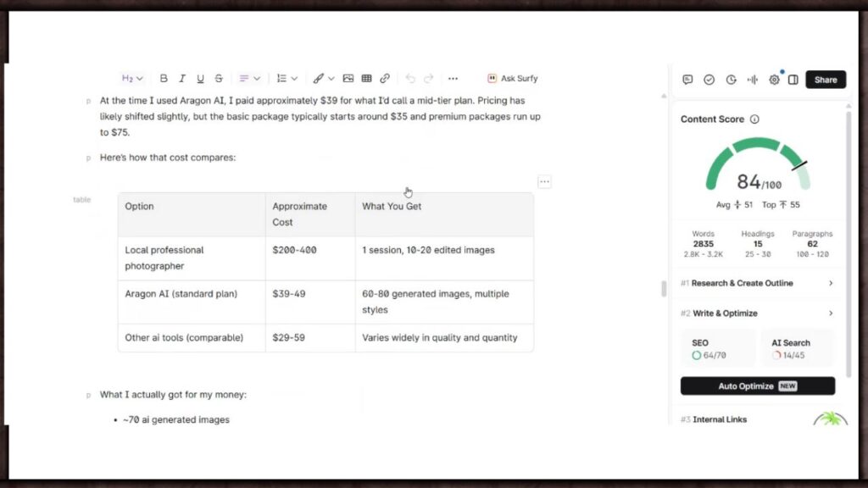Click the Auto Optimize button
Image resolution: width=868 pixels, height=488 pixels.
[757, 386]
